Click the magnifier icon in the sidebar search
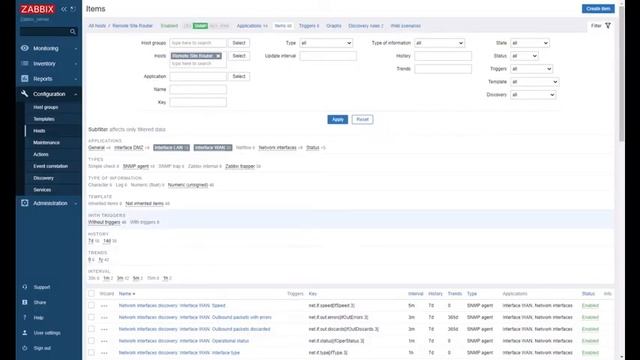Viewport: 640px width, 360px height. 73,32
